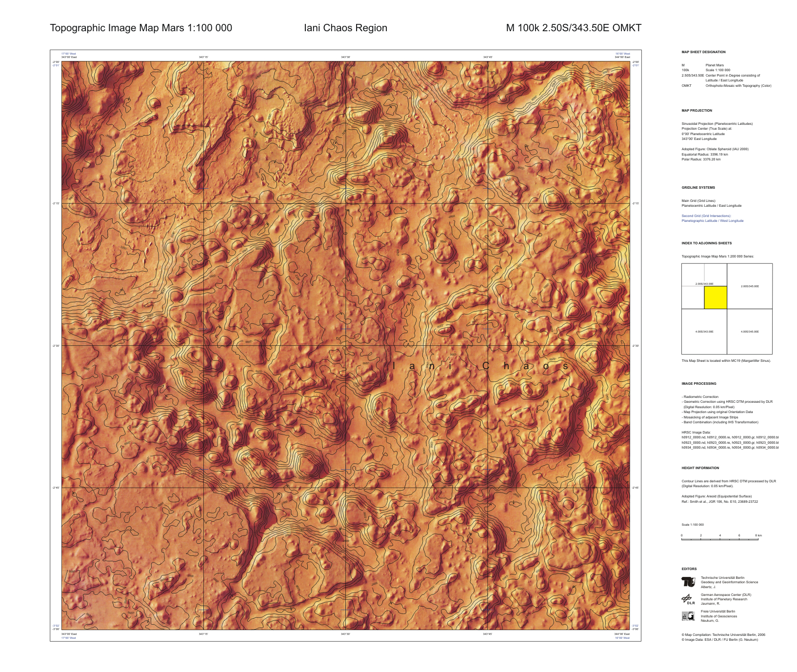The height and width of the screenshot is (672, 797).
Task: Click the Technische Universität Berlin logo
Action: click(688, 582)
